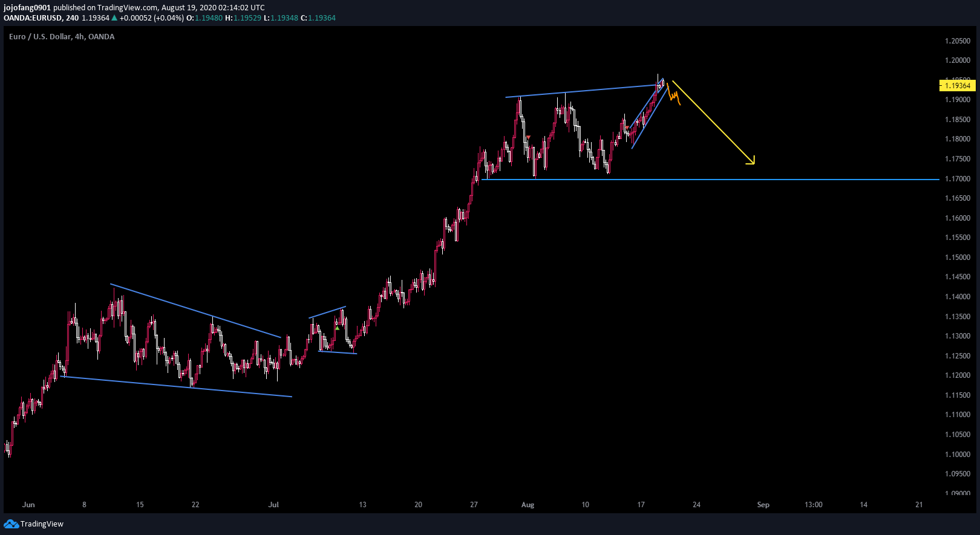Viewport: 980px width, 535px height.
Task: Click the date label 24 on time axis
Action: pyautogui.click(x=696, y=505)
